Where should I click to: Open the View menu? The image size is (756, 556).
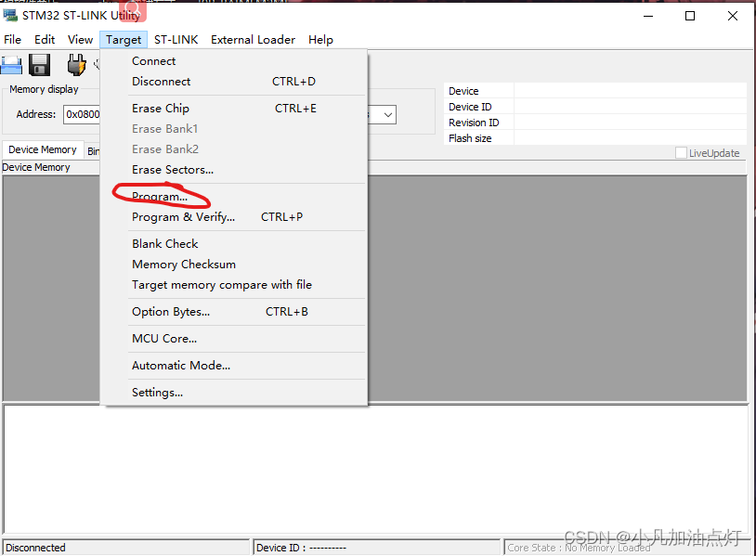[x=80, y=40]
